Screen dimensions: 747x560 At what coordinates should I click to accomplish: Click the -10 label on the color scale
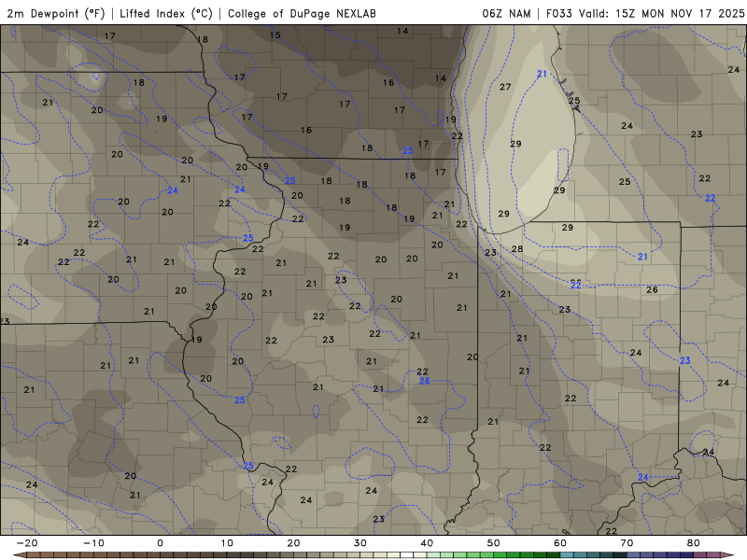click(x=93, y=543)
